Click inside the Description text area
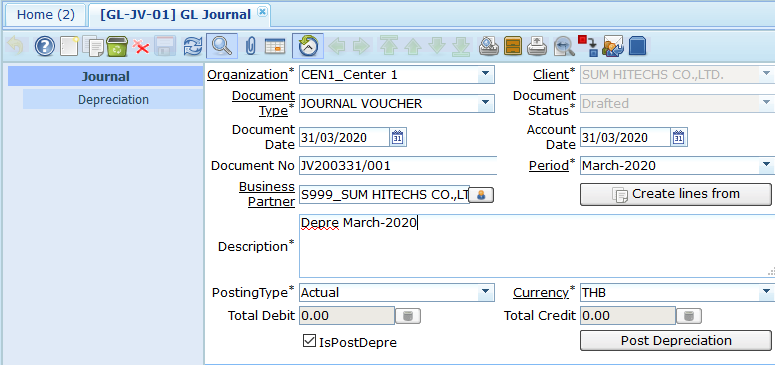Screen dimensions: 775x365 coord(537,246)
